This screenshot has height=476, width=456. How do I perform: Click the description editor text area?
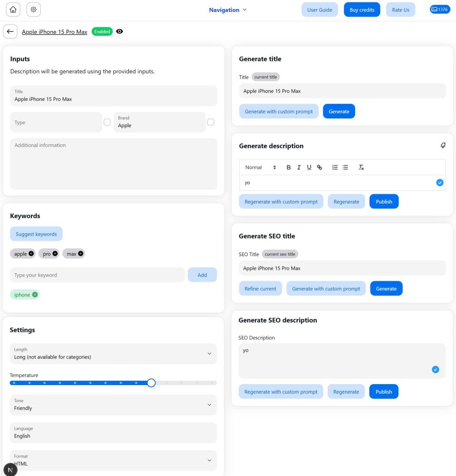pyautogui.click(x=342, y=182)
